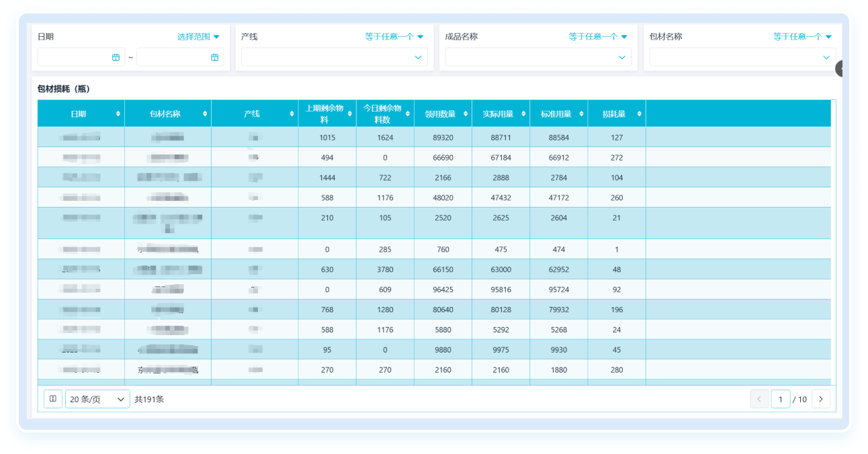The width and height of the screenshot is (868, 454).
Task: Sort by 包材名称 column arrows
Action: coord(205,114)
